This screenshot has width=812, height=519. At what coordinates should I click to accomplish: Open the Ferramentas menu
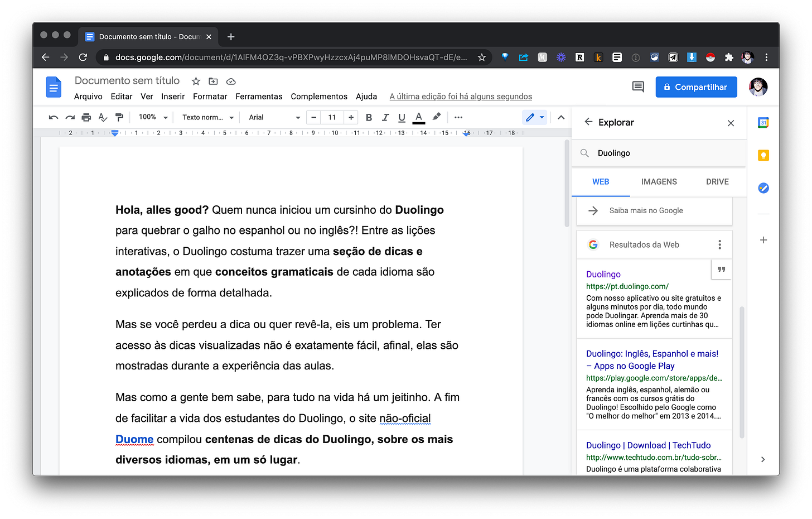[x=259, y=97]
